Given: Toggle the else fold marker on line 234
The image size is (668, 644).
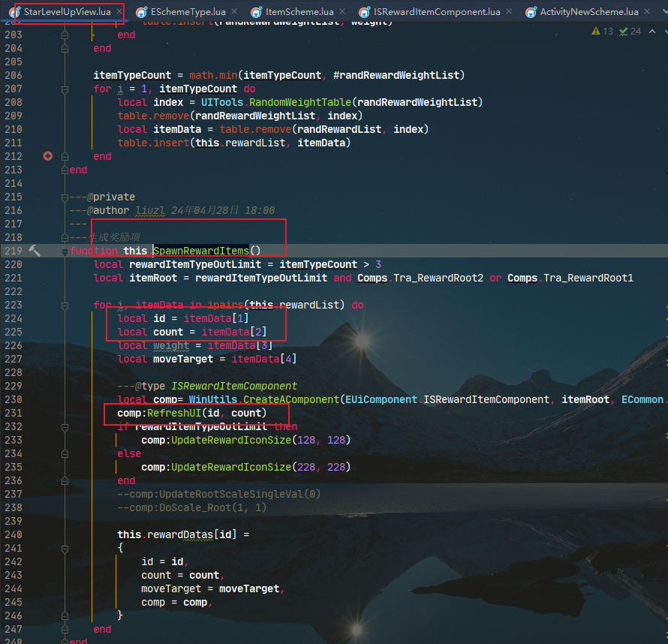Looking at the screenshot, I should click(x=65, y=453).
